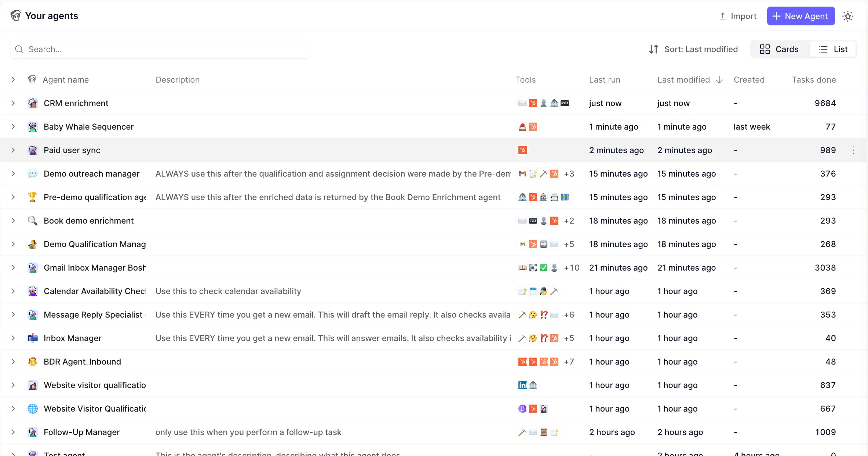Open the three-dot menu on Paid user sync
The height and width of the screenshot is (456, 868).
[853, 150]
